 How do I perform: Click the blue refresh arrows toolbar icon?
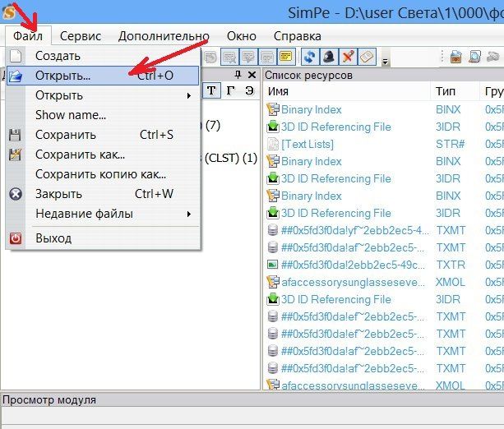(311, 57)
